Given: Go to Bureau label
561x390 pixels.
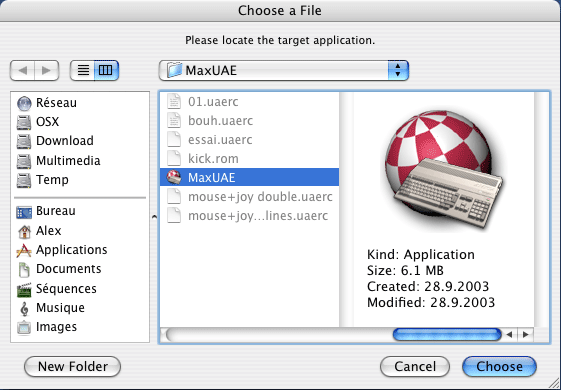Looking at the screenshot, I should tap(55, 211).
